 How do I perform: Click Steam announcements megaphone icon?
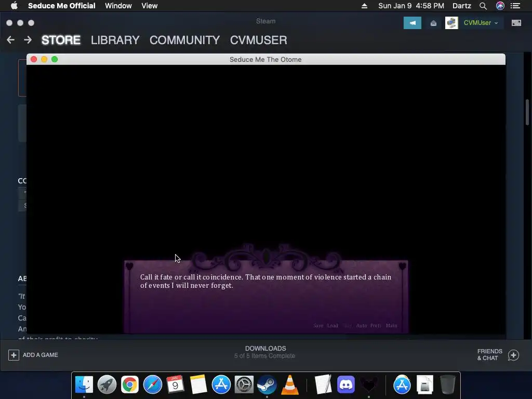pyautogui.click(x=412, y=23)
